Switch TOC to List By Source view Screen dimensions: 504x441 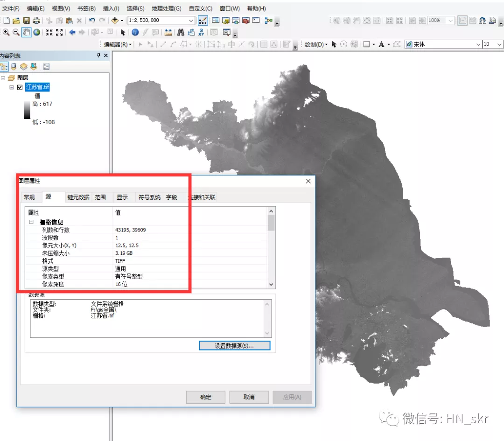point(14,66)
